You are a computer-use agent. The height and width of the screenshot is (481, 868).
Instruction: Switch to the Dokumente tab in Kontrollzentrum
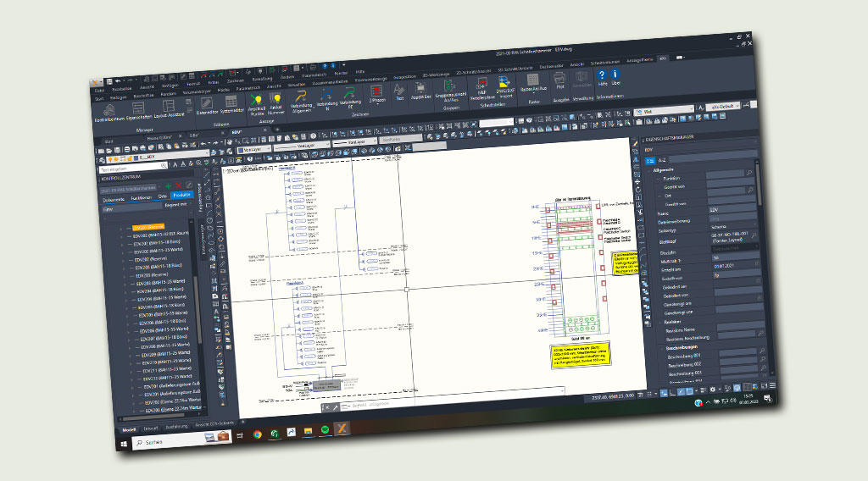114,201
